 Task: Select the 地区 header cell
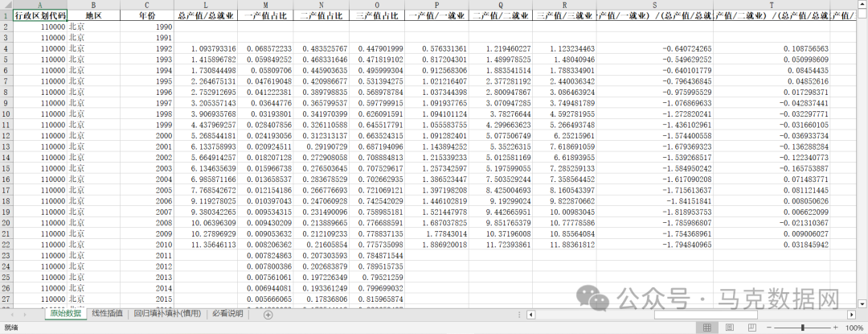pos(93,16)
